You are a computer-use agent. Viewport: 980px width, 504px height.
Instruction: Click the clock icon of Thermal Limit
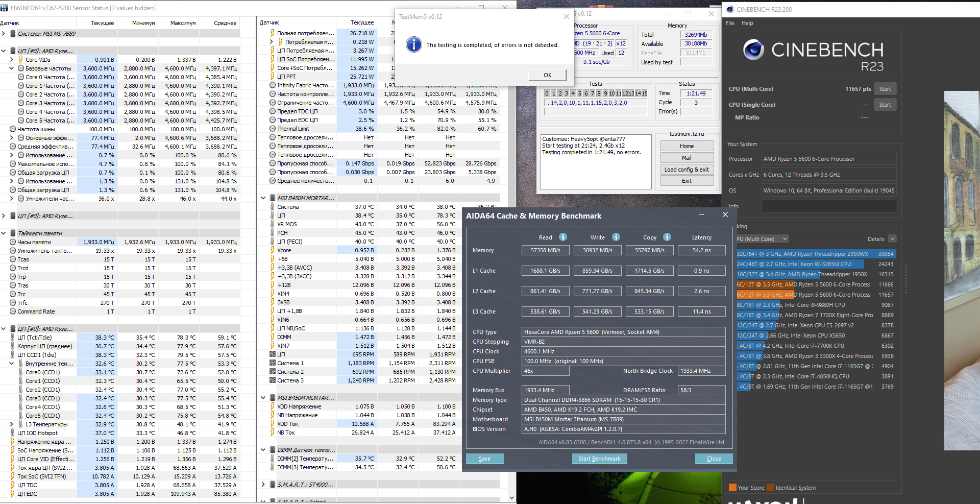click(x=273, y=129)
